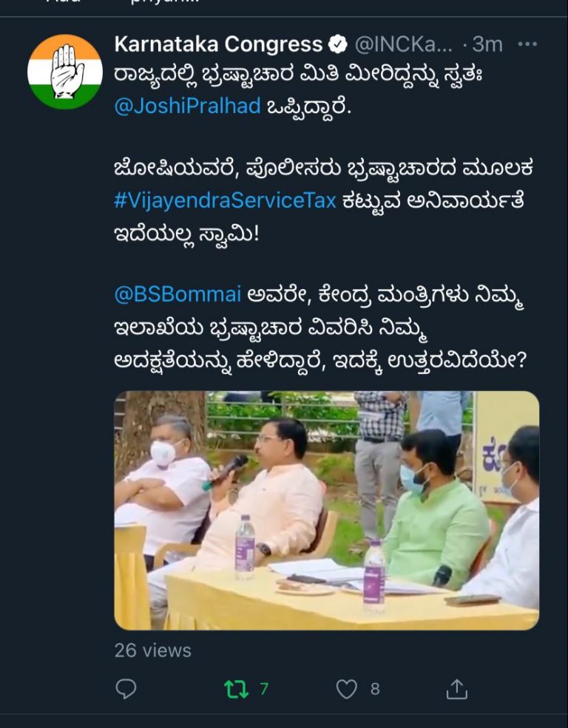Open the three-dot tweet options menu

[x=527, y=44]
